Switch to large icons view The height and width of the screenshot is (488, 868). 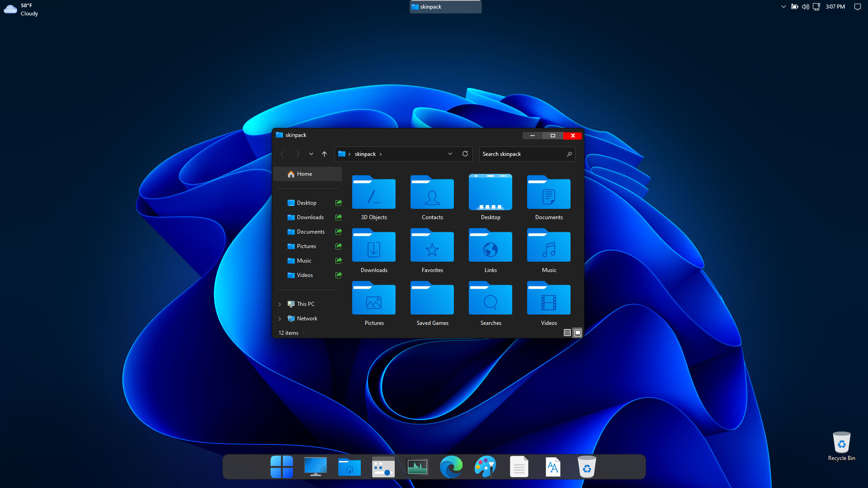(577, 333)
